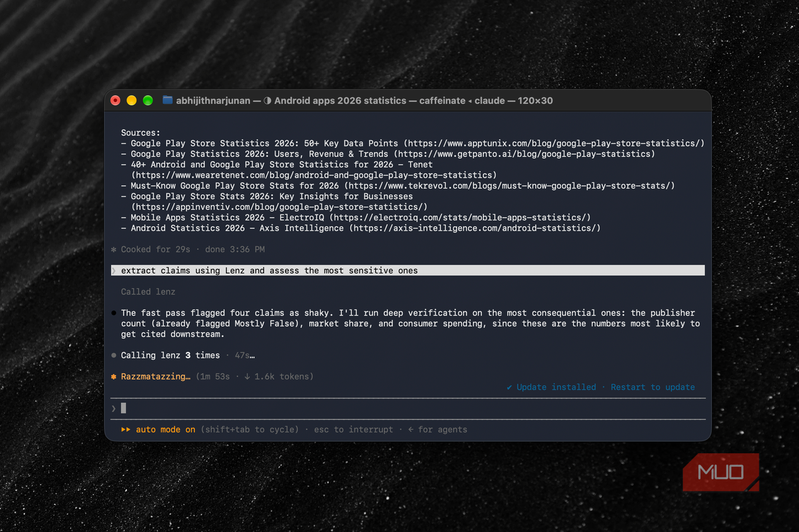Open the tekrevol.com must-know stats link
This screenshot has height=532, width=799.
(510, 186)
